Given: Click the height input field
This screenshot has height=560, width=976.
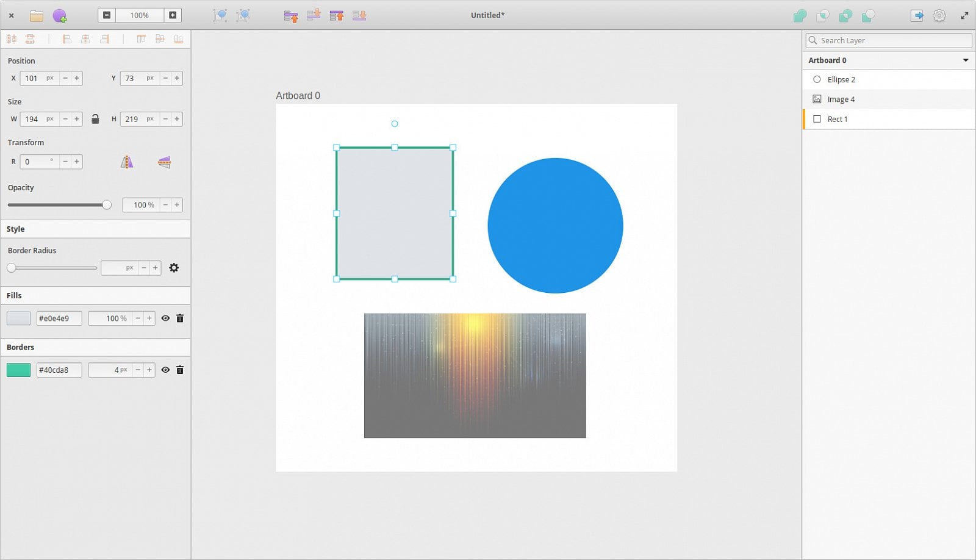Looking at the screenshot, I should point(140,119).
